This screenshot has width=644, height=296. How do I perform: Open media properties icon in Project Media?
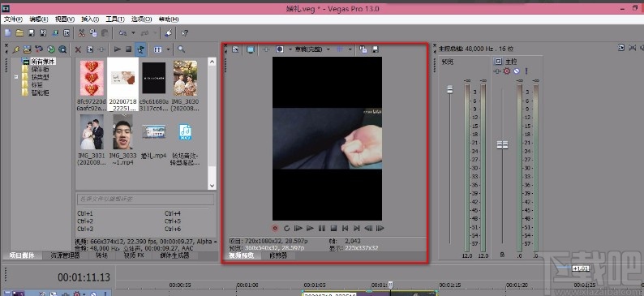point(90,49)
